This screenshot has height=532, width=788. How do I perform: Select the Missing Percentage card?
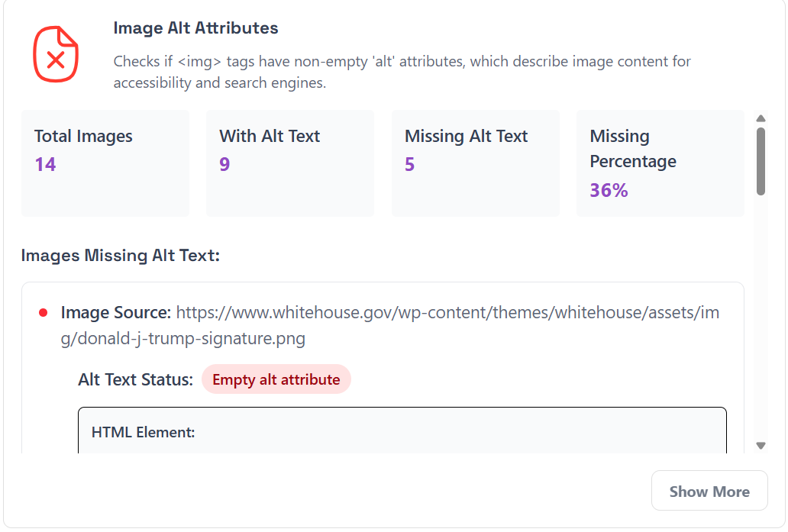click(x=660, y=163)
